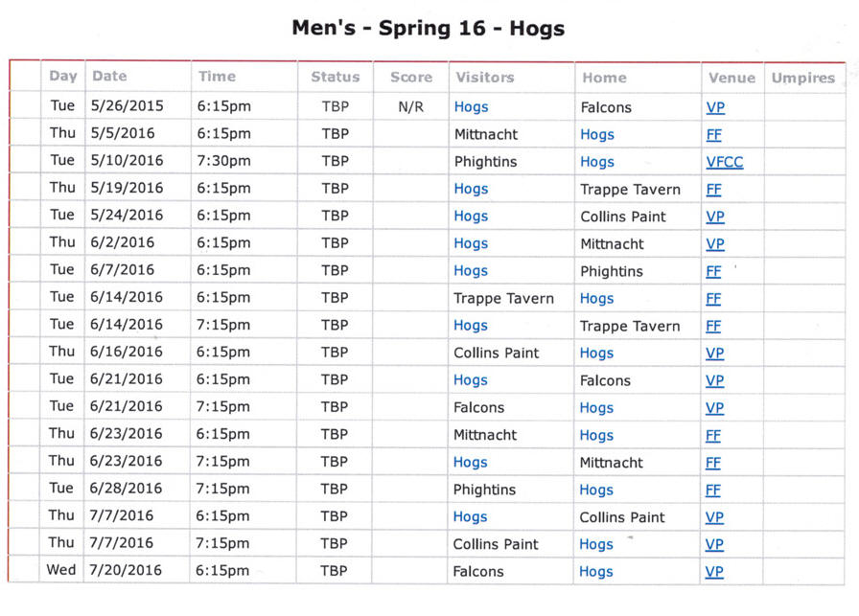Click the Score column header
This screenshot has width=859, height=616.
pyautogui.click(x=411, y=78)
